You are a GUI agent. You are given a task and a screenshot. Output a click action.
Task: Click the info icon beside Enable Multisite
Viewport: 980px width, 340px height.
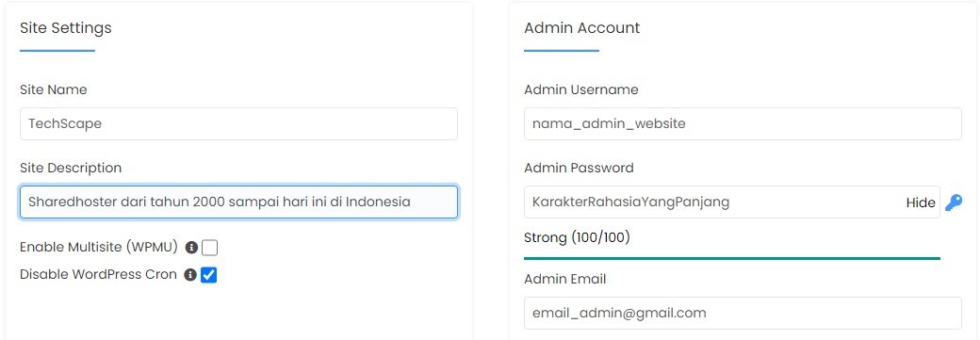click(191, 248)
